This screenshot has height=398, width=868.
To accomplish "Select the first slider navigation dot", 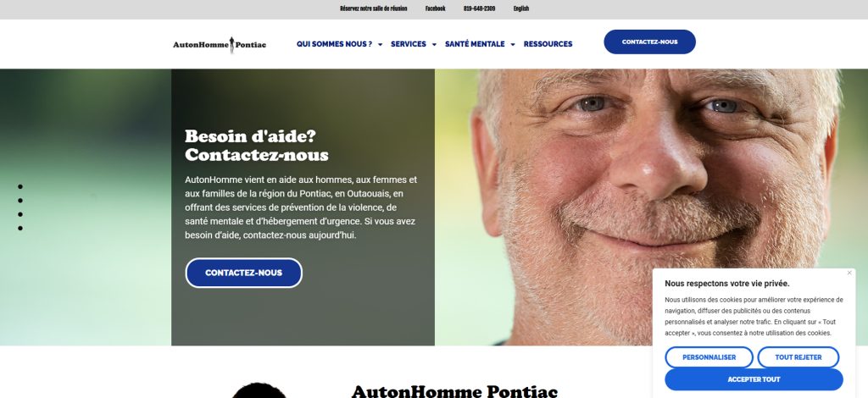I will point(20,187).
